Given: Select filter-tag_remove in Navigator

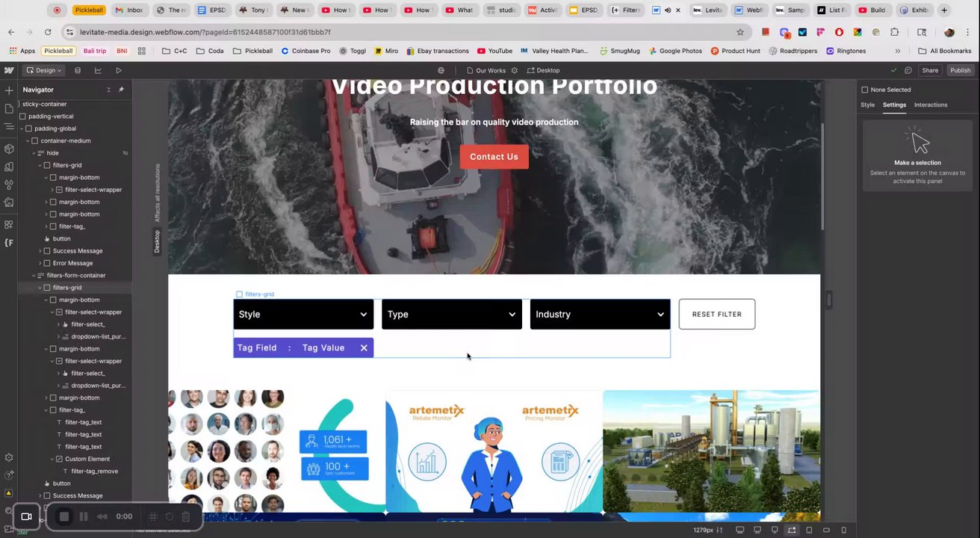Looking at the screenshot, I should pos(94,471).
